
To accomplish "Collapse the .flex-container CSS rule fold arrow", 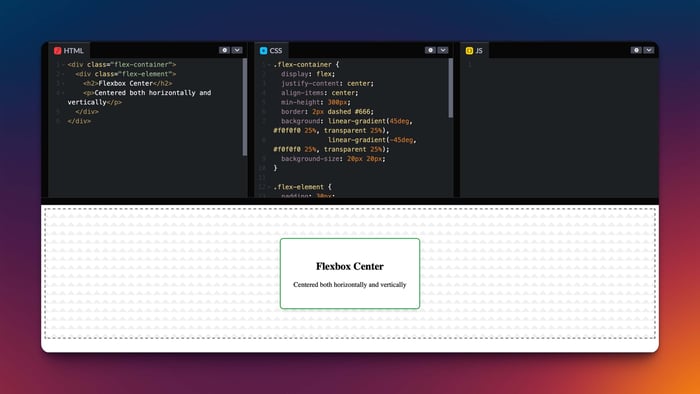I will click(269, 65).
